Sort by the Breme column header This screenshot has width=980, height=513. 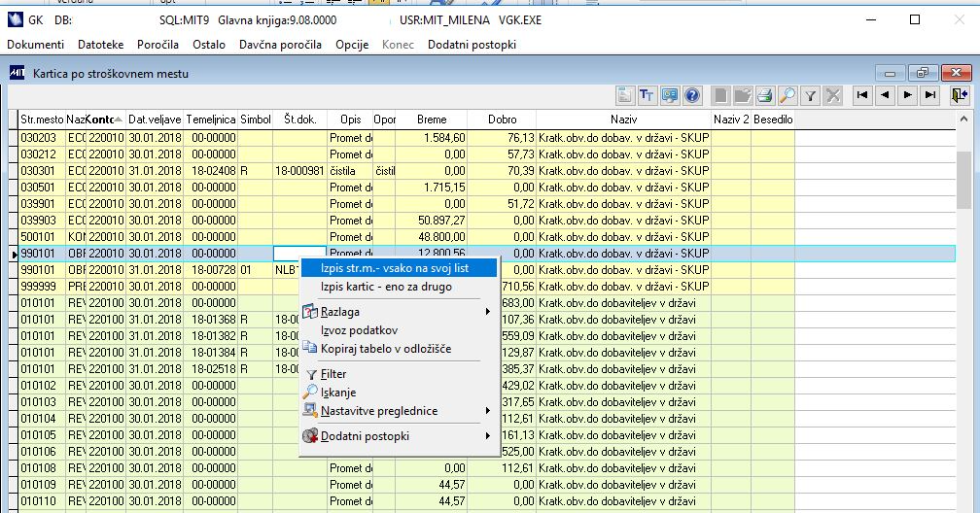pyautogui.click(x=432, y=120)
